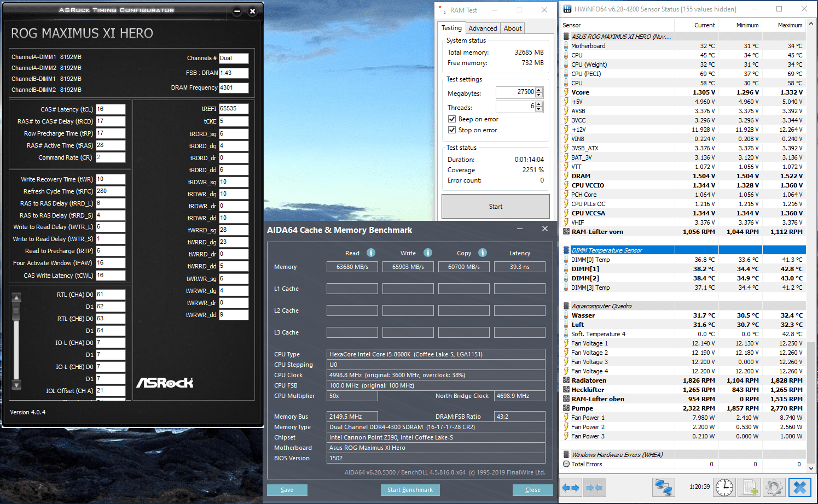Click the info icon next to Write
The height and width of the screenshot is (504, 818).
click(x=428, y=253)
